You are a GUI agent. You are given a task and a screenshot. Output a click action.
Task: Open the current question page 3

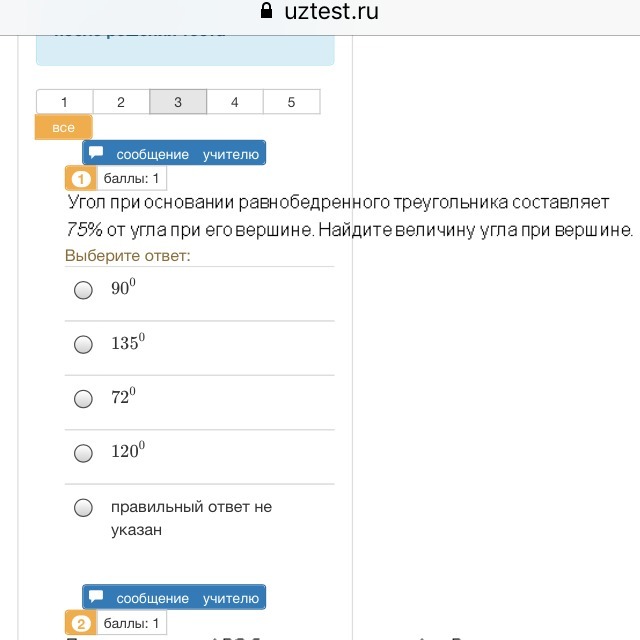[178, 102]
